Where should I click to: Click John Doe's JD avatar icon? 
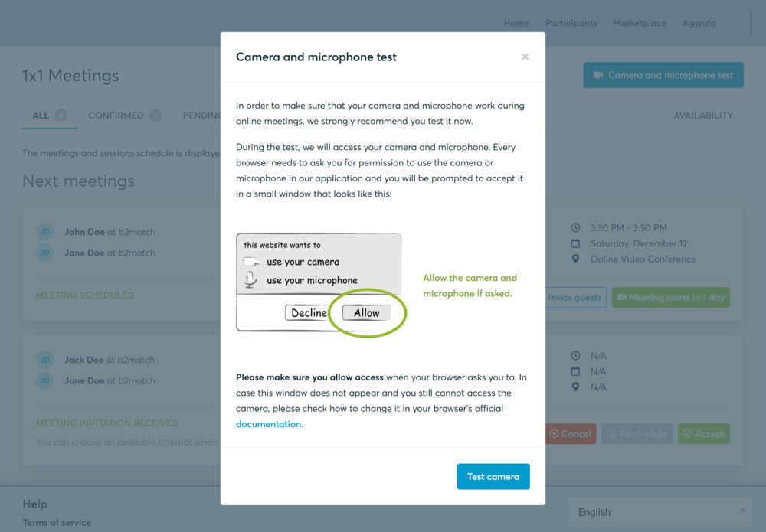tap(45, 232)
